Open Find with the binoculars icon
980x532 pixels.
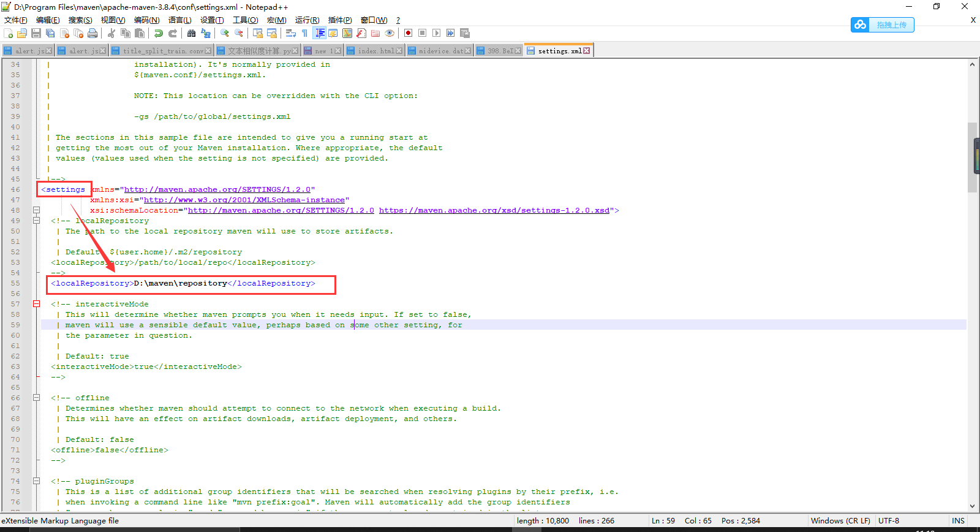192,33
